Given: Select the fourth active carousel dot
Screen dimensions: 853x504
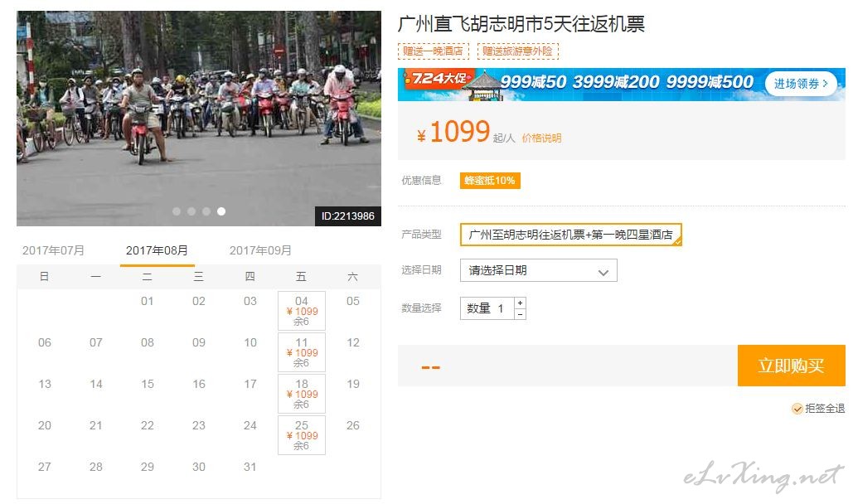Looking at the screenshot, I should coord(221,211).
